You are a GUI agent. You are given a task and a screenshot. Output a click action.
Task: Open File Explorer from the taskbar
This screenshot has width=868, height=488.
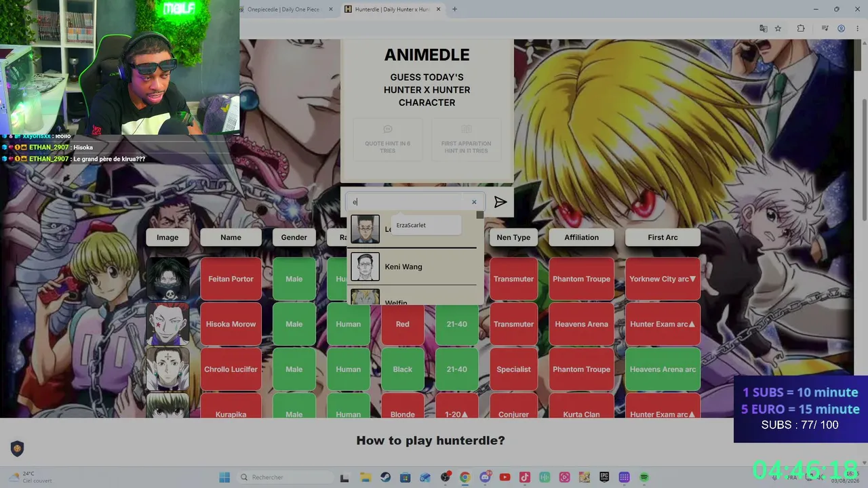pyautogui.click(x=365, y=477)
